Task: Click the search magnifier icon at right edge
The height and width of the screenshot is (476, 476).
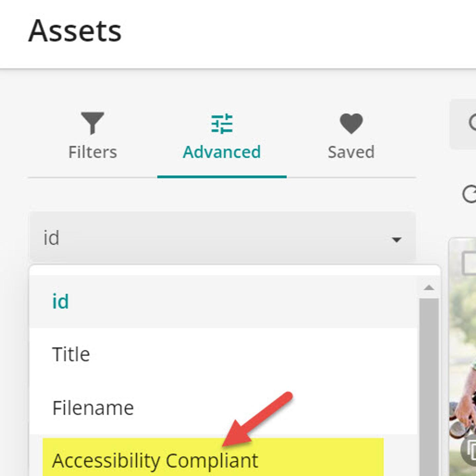Action: pyautogui.click(x=472, y=123)
